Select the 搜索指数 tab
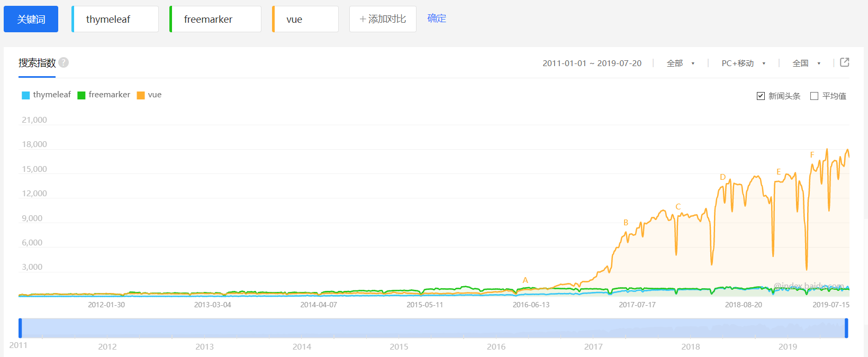Screen dimensions: 868x357 click(37, 63)
